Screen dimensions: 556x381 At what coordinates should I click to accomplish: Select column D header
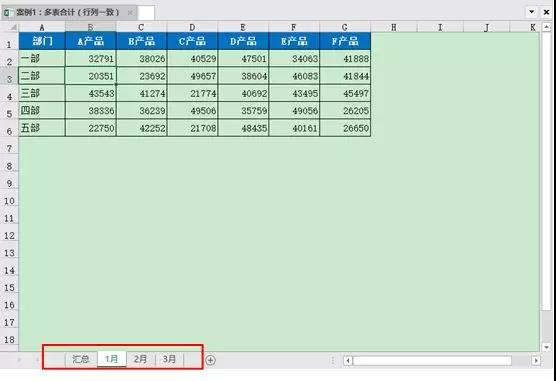click(192, 27)
